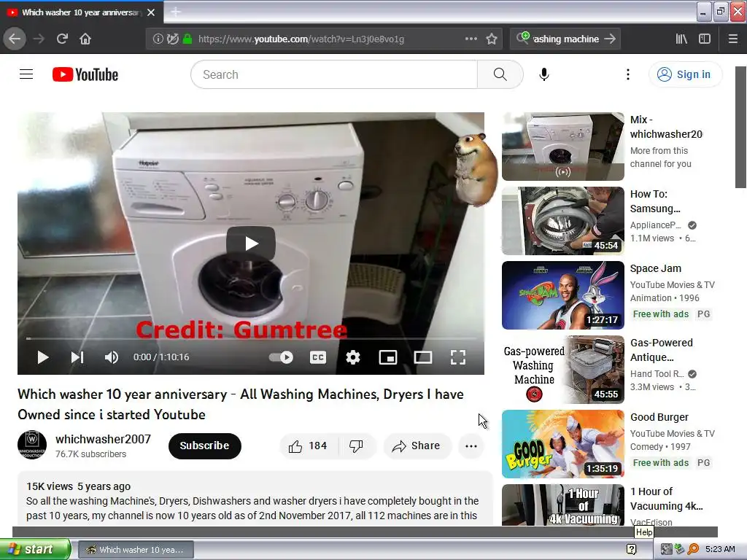
Task: Open more actions menu beside Share
Action: (471, 446)
